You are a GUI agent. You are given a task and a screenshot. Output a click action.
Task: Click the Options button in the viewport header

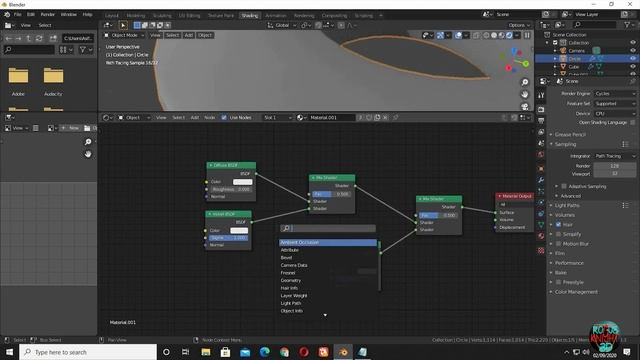519,25
